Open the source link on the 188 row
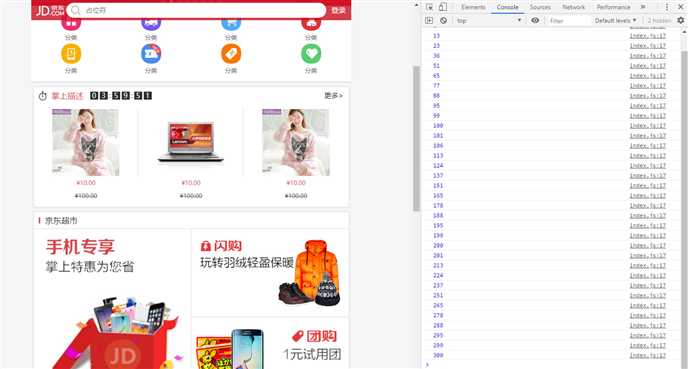688x369 pixels. click(x=648, y=215)
